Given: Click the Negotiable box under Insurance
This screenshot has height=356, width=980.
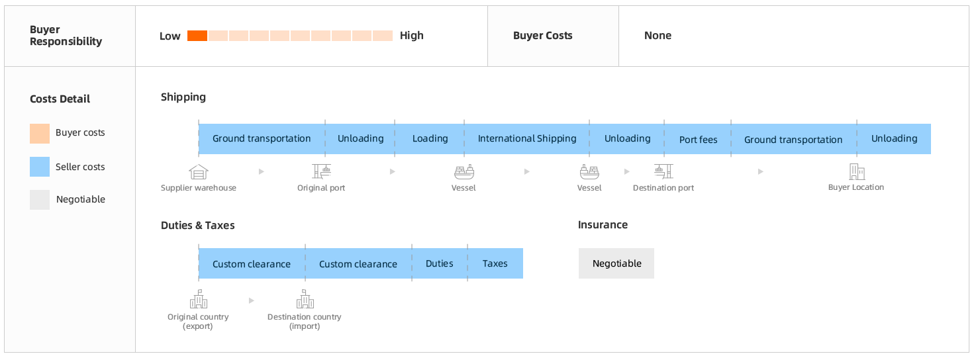Looking at the screenshot, I should click(x=616, y=263).
